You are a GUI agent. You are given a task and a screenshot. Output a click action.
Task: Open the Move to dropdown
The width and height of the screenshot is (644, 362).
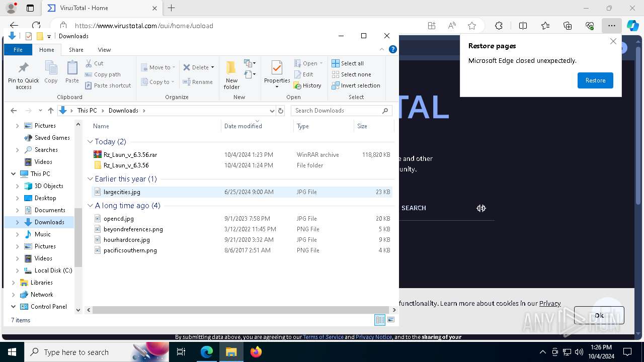click(158, 67)
